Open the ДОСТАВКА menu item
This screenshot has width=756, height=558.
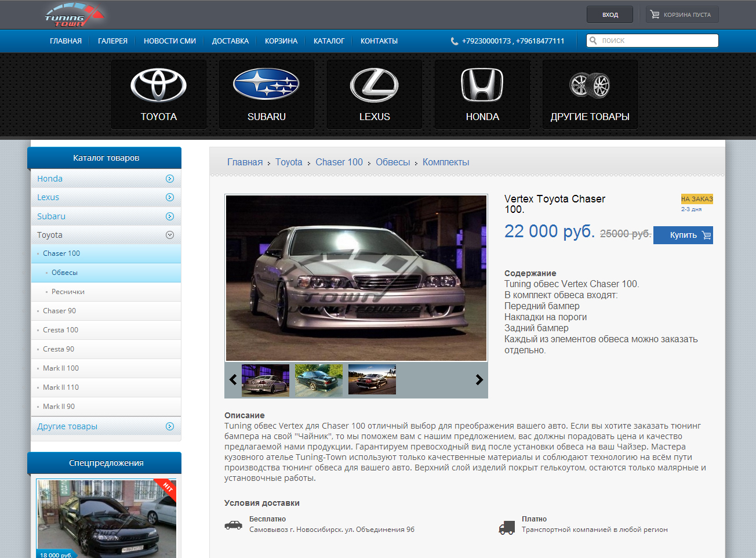230,41
